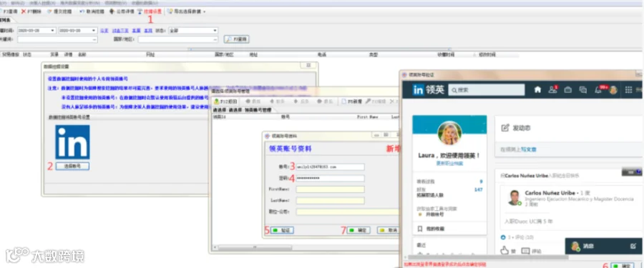Viewport: 644px width, 268px height.
Task: Open the LinkedIn apps grid icon
Action: (628, 90)
